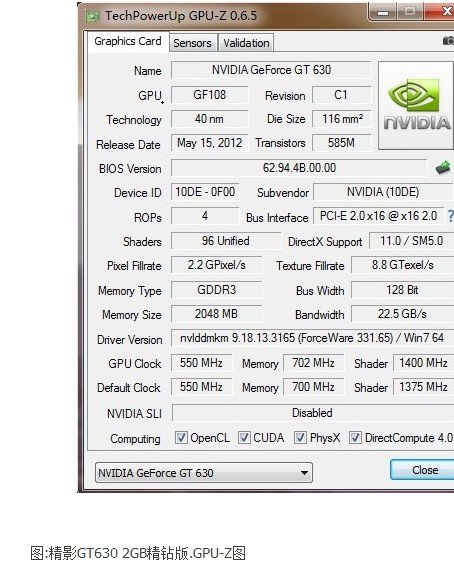Click the GPU Clock 550 MHz value
The image size is (454, 575).
click(201, 363)
